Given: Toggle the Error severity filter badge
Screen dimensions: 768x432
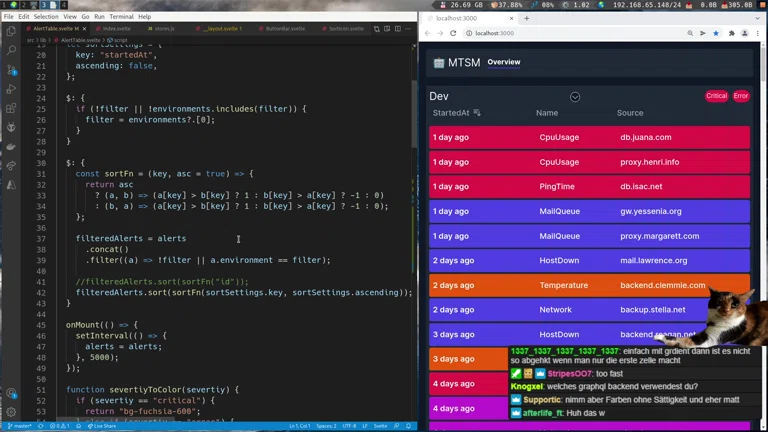Looking at the screenshot, I should pyautogui.click(x=741, y=96).
